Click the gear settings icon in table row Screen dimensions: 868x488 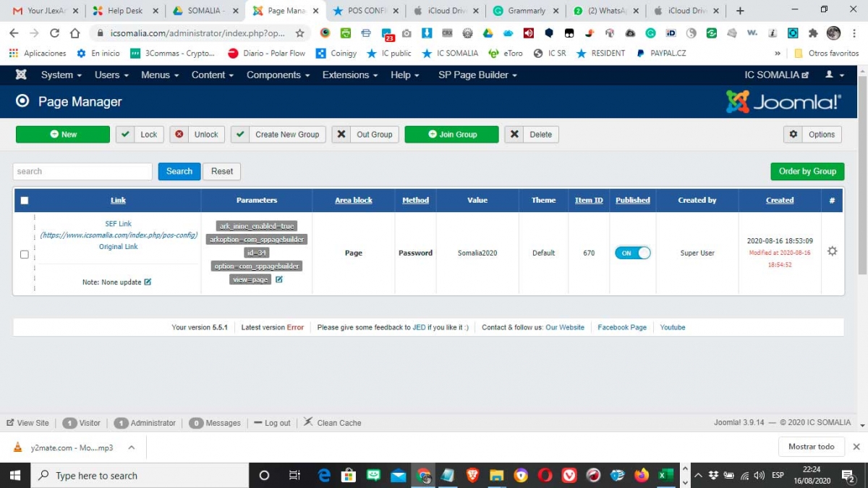tap(832, 251)
